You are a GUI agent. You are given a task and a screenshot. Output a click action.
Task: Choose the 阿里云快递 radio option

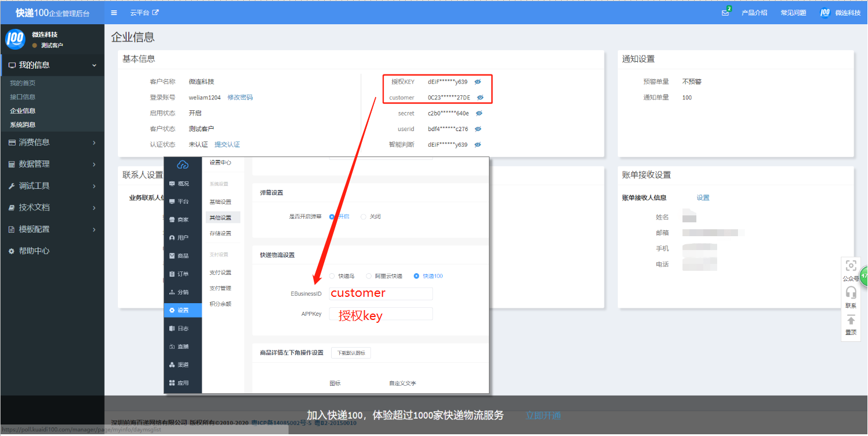pyautogui.click(x=368, y=276)
